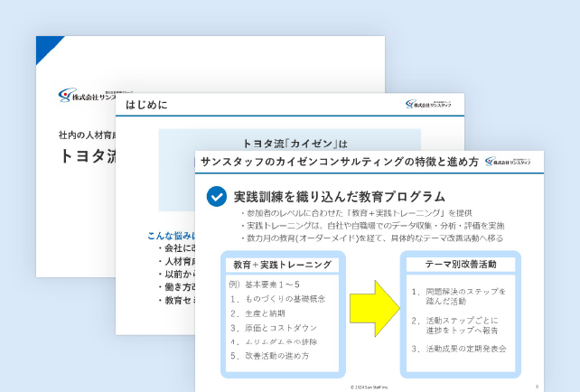Click item 2. 活動ステップごとに進捗をトップへ報告
The height and width of the screenshot is (392, 580).
(454, 325)
